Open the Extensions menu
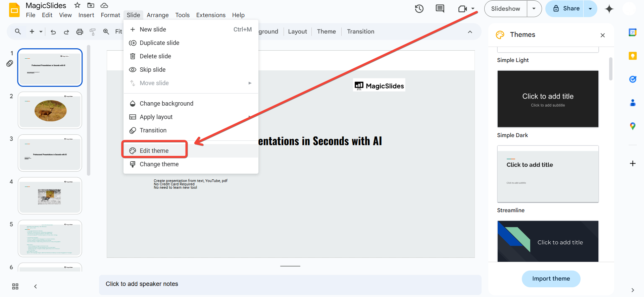Viewport: 644px width, 297px height. point(211,15)
